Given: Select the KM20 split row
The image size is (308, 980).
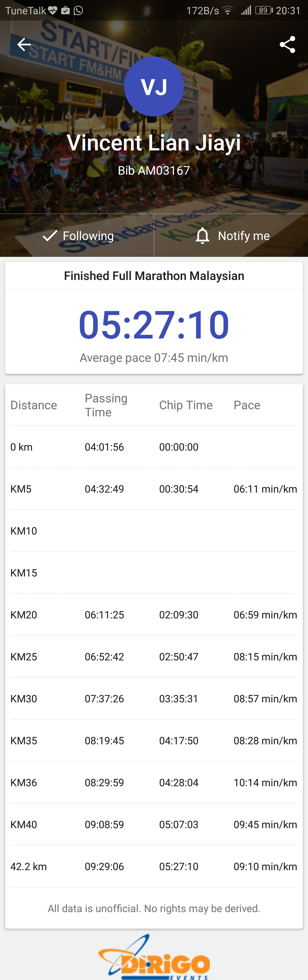Looking at the screenshot, I should (154, 615).
